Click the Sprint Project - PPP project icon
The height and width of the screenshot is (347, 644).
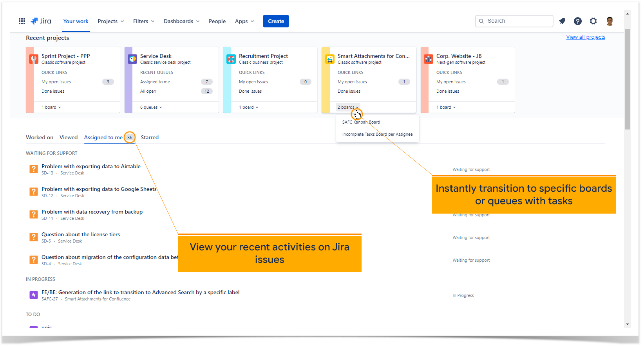pos(34,59)
